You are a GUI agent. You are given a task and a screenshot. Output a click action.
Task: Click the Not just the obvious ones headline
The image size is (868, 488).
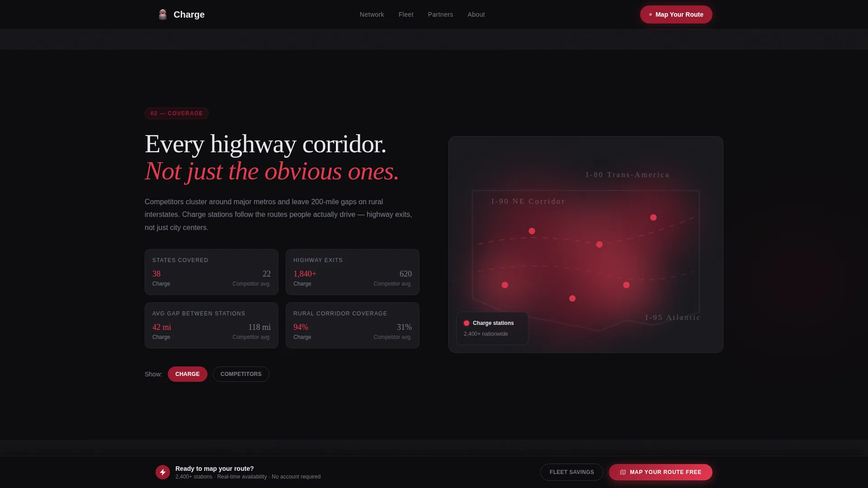coord(272,171)
